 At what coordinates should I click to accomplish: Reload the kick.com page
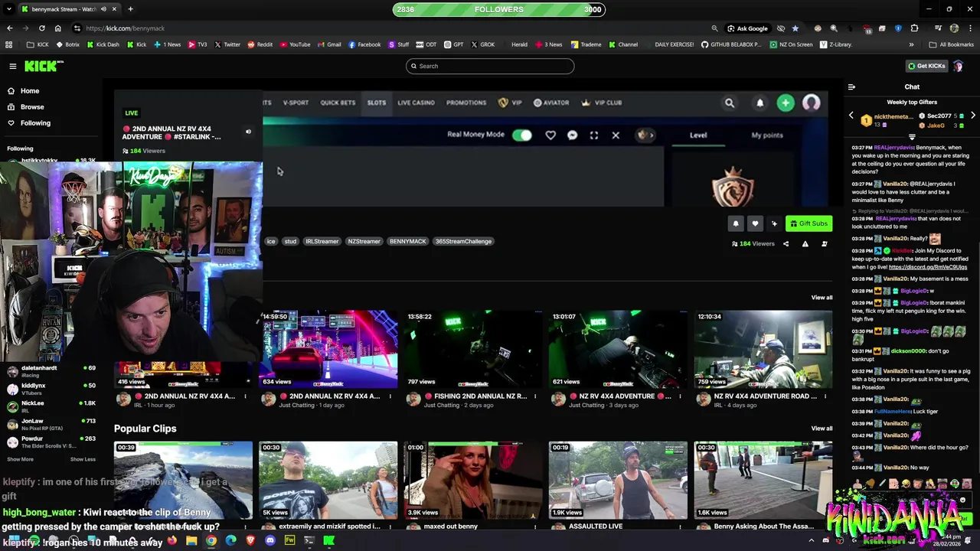click(42, 28)
